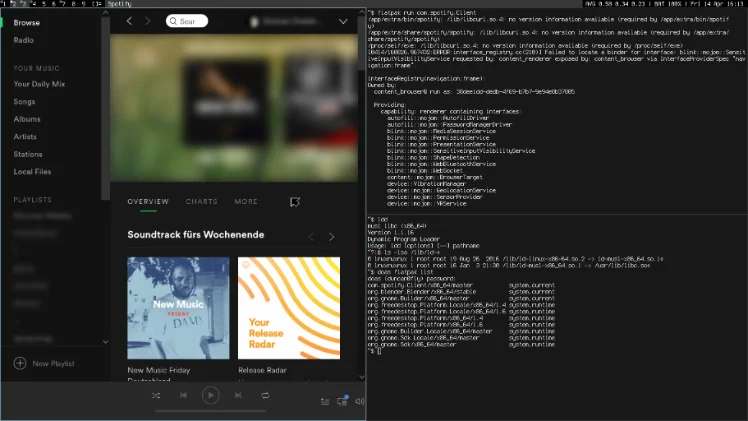Skip to the next track

[x=238, y=395]
